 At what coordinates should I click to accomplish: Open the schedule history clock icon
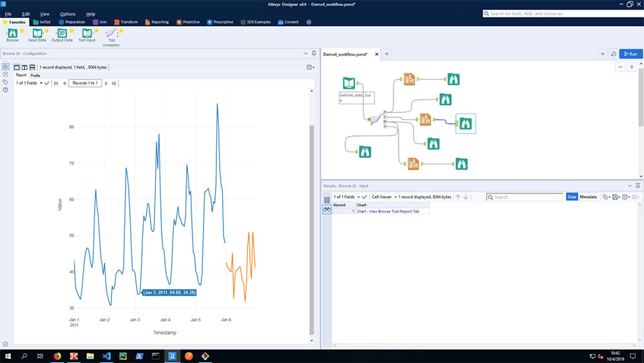[614, 54]
